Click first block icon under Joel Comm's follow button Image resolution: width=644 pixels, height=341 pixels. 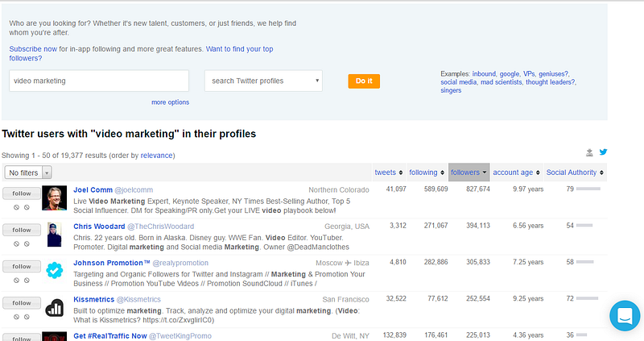(x=16, y=207)
